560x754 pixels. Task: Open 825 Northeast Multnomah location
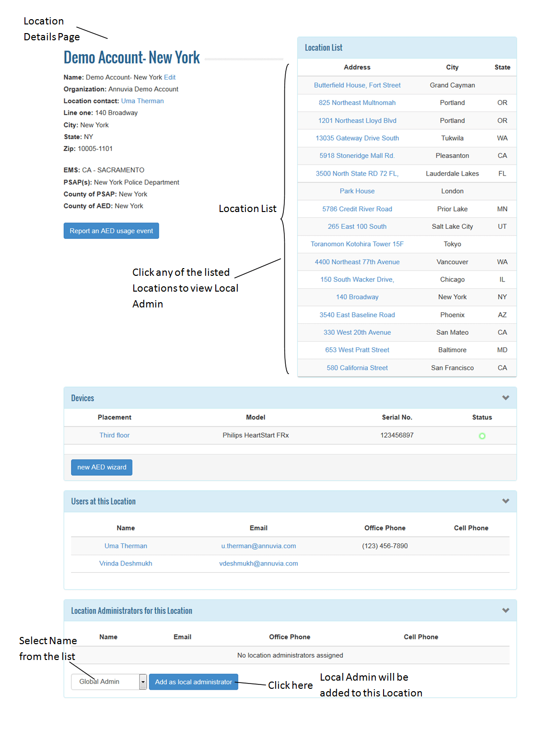357,103
